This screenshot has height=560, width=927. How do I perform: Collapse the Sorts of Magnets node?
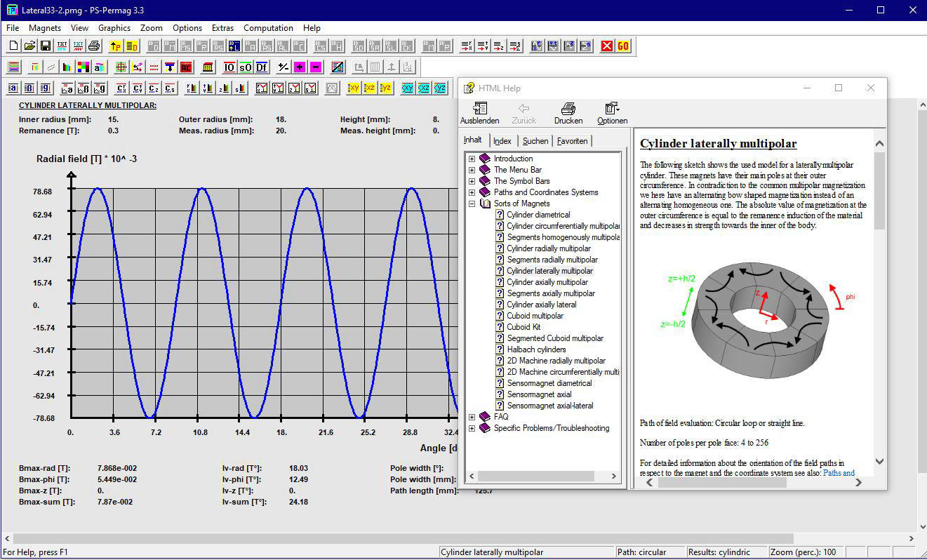(472, 204)
